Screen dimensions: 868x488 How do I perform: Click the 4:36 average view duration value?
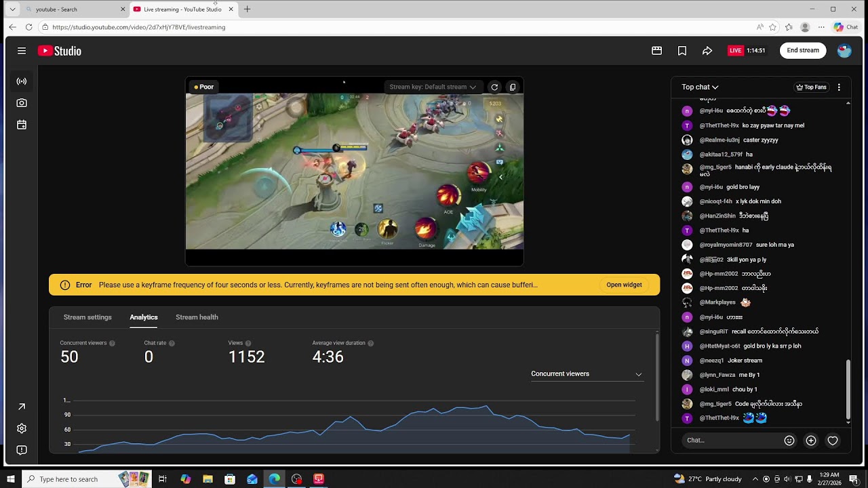point(328,357)
